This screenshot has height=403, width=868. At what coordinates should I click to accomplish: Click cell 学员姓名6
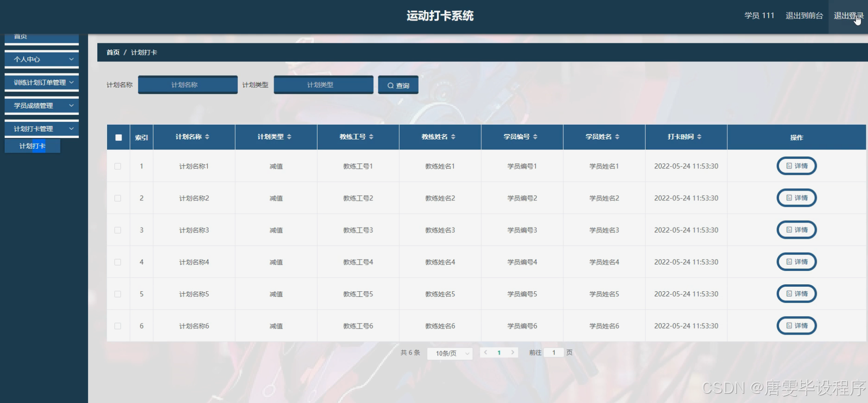pos(604,326)
